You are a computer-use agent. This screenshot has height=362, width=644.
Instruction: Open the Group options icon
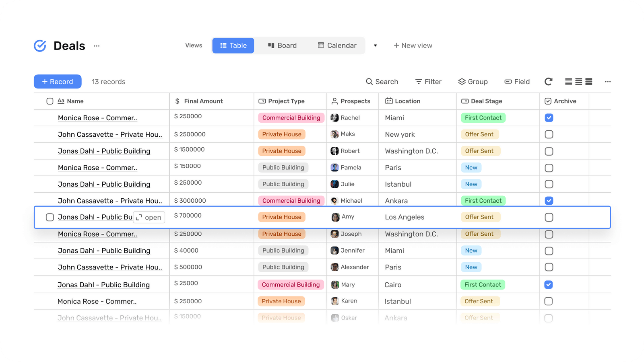(x=461, y=82)
